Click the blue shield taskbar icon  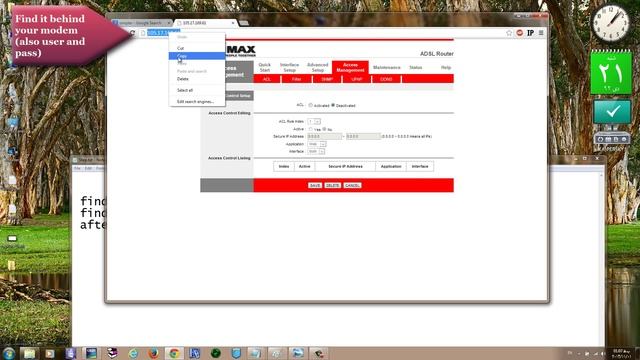pyautogui.click(x=236, y=353)
